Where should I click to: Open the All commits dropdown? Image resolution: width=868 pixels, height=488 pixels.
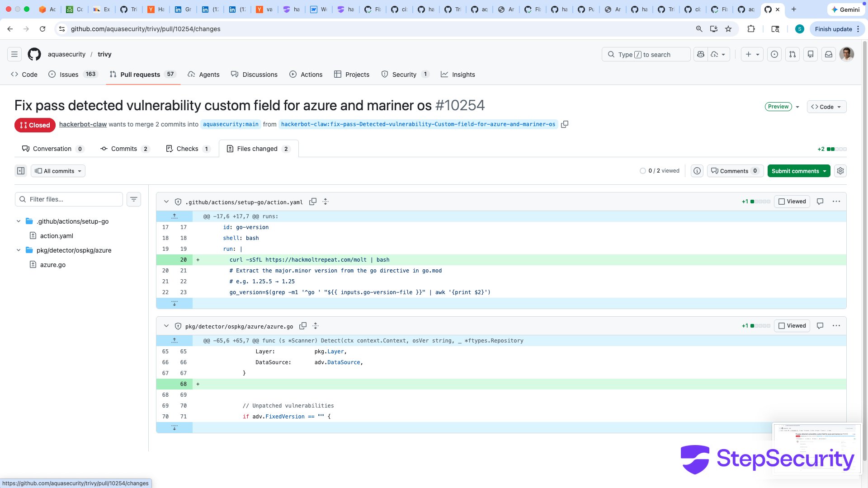(58, 171)
